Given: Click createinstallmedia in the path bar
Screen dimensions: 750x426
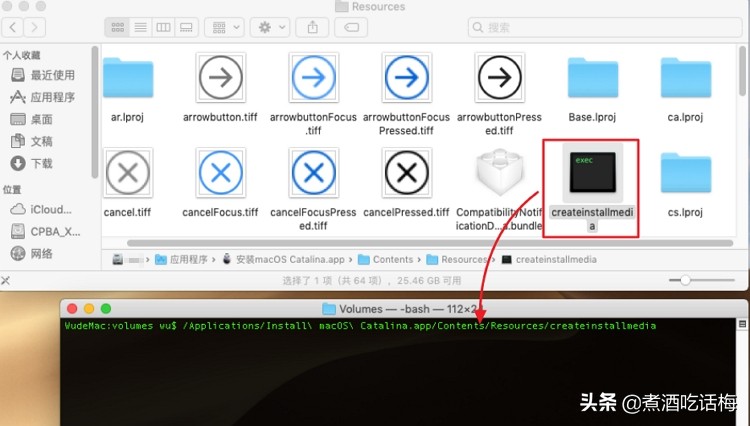Looking at the screenshot, I should pyautogui.click(x=549, y=260).
